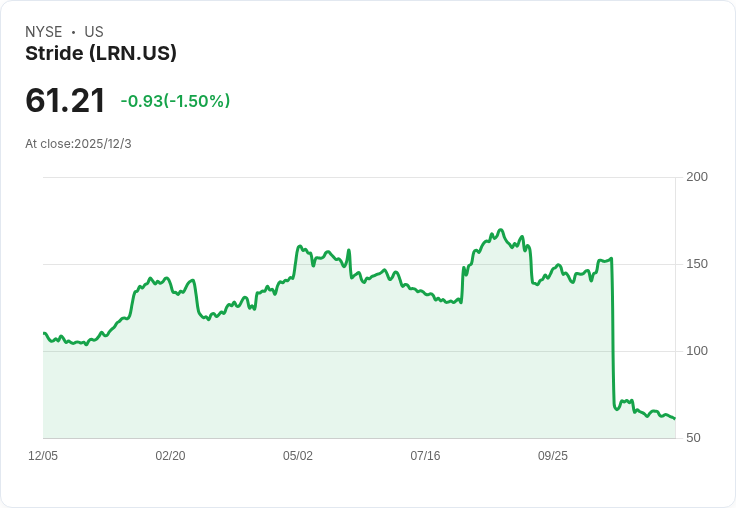
Task: Click the rightmost end of the price line
Action: 675,418
